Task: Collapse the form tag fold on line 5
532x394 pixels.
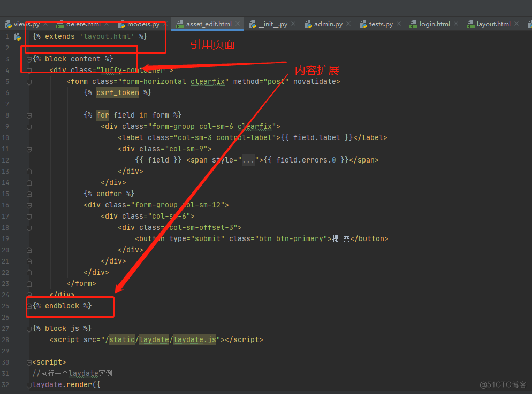Action: pos(29,82)
